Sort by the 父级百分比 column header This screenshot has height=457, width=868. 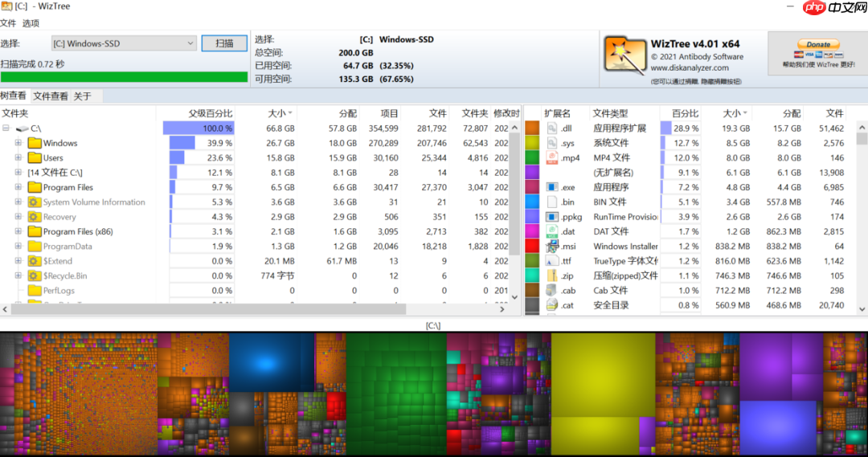tap(211, 113)
